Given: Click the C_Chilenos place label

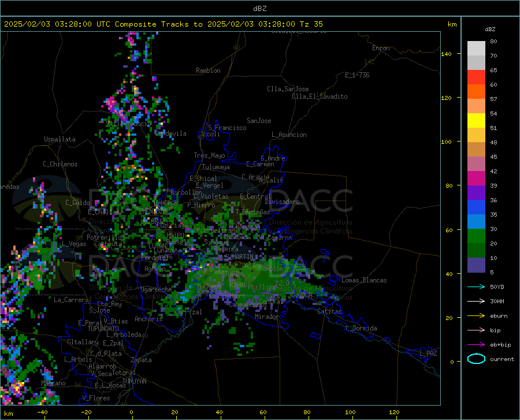Looking at the screenshot, I should click(x=60, y=164).
